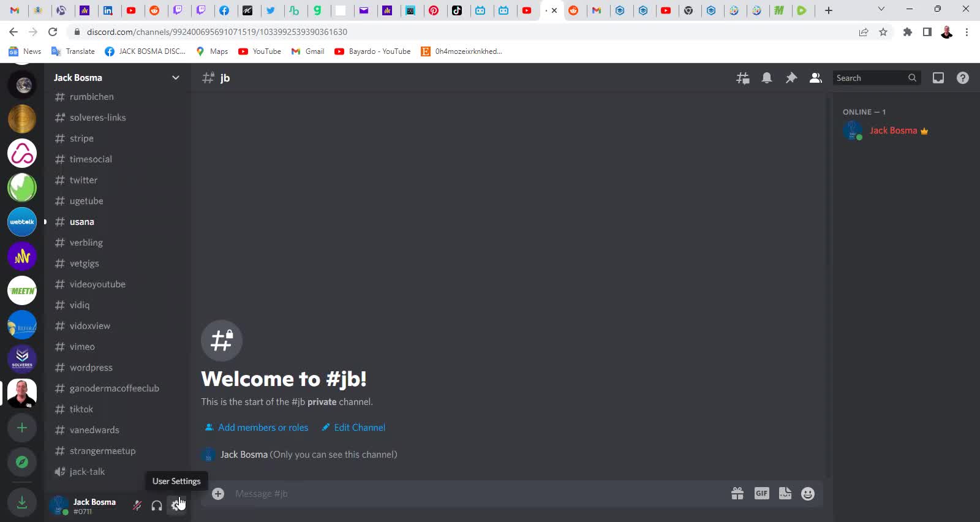
Task: Click the Download Apps icon
Action: 22,502
